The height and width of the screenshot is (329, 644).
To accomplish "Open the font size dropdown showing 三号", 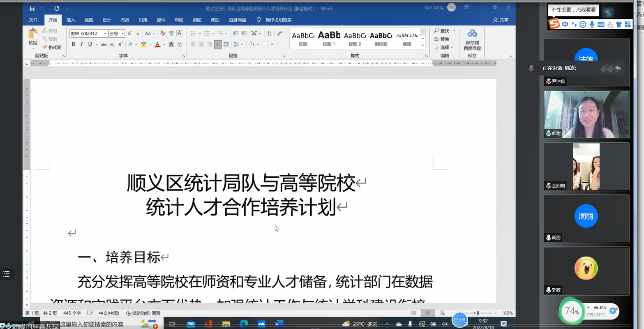I will pyautogui.click(x=122, y=34).
